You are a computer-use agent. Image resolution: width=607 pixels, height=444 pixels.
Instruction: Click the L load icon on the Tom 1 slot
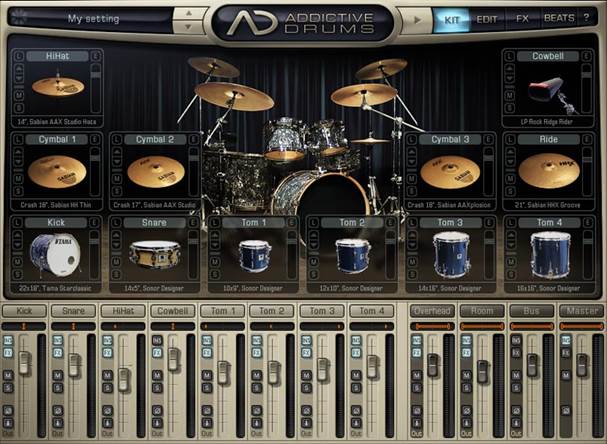click(x=215, y=223)
